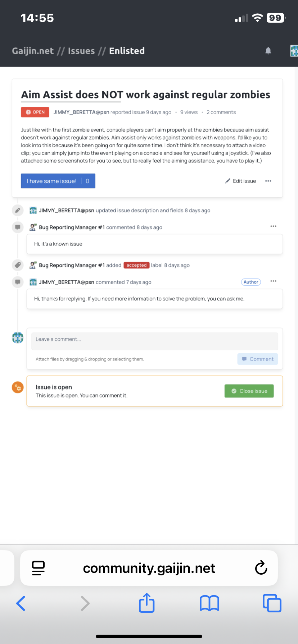Expand Bug Reporting Manager comment options menu
This screenshot has width=298, height=644.
[273, 226]
